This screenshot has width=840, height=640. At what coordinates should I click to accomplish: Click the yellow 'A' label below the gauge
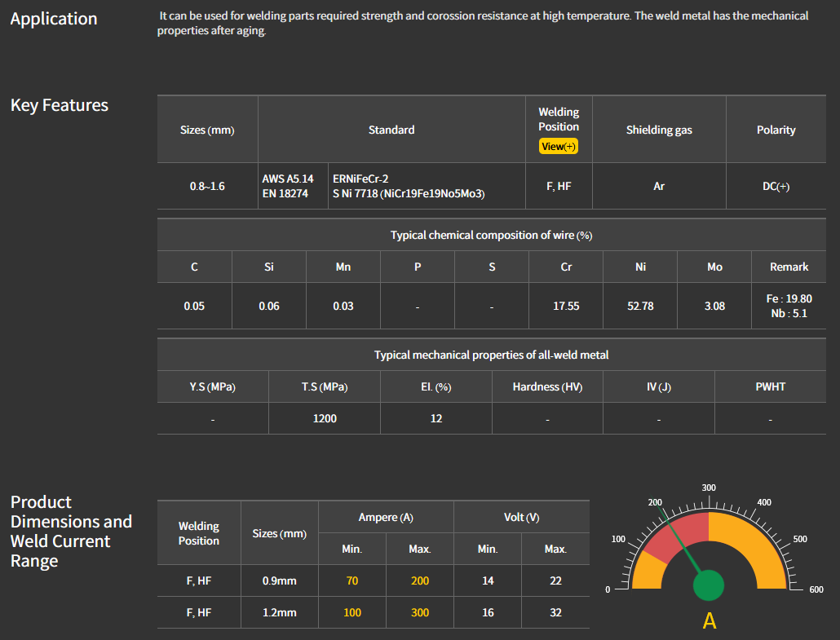[x=710, y=621]
